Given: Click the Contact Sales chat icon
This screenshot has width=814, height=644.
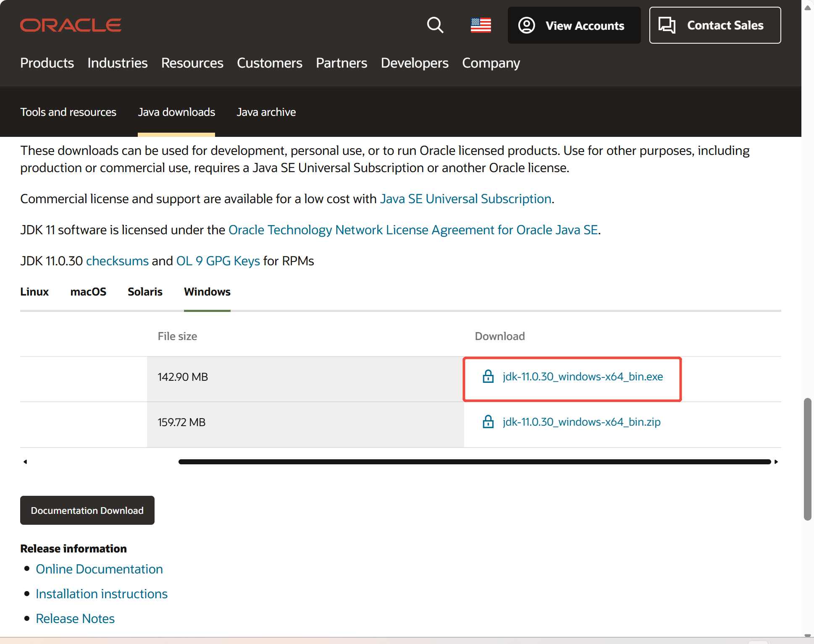Looking at the screenshot, I should (667, 25).
